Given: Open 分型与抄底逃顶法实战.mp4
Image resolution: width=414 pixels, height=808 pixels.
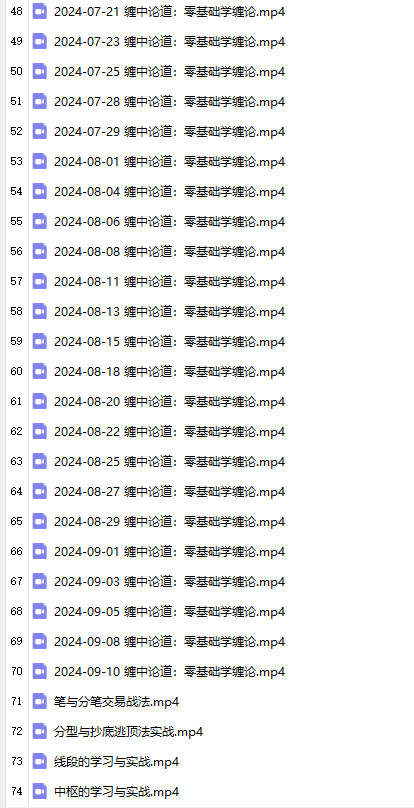Looking at the screenshot, I should [128, 732].
